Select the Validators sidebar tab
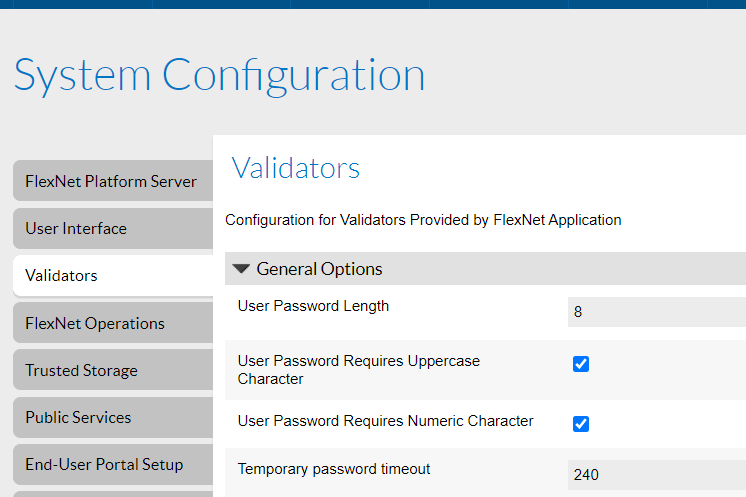The image size is (746, 497). point(113,275)
